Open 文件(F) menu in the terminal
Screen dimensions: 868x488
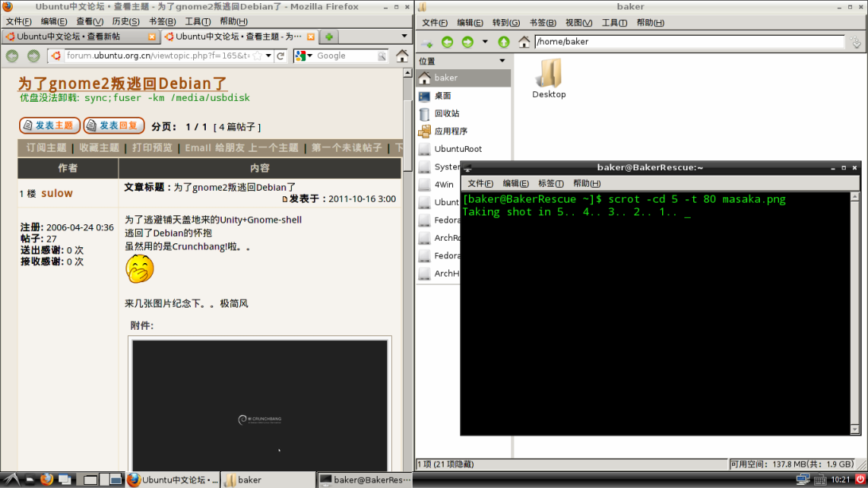pos(480,184)
